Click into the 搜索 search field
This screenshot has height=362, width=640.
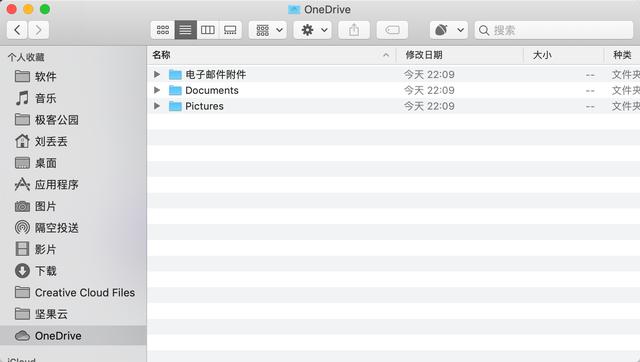[x=554, y=30]
